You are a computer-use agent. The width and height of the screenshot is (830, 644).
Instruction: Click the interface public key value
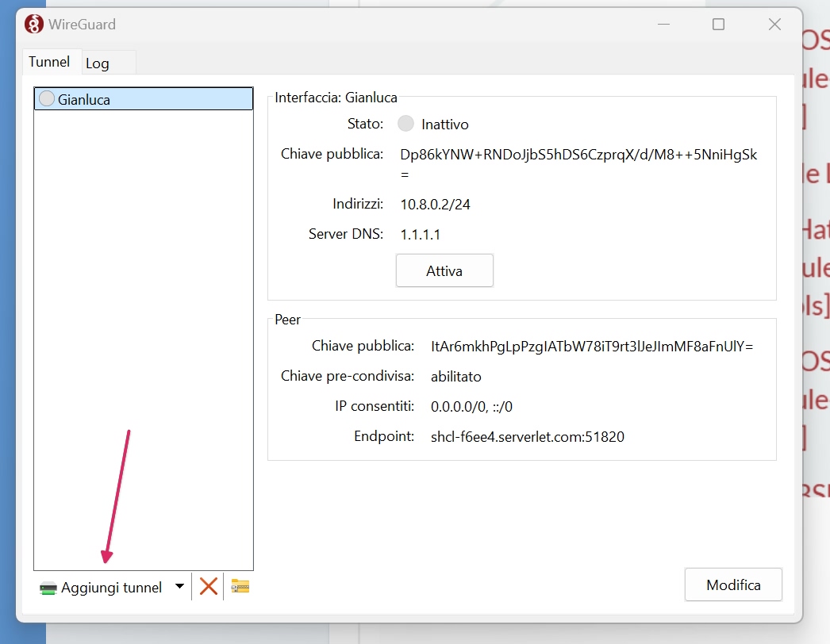pyautogui.click(x=578, y=155)
